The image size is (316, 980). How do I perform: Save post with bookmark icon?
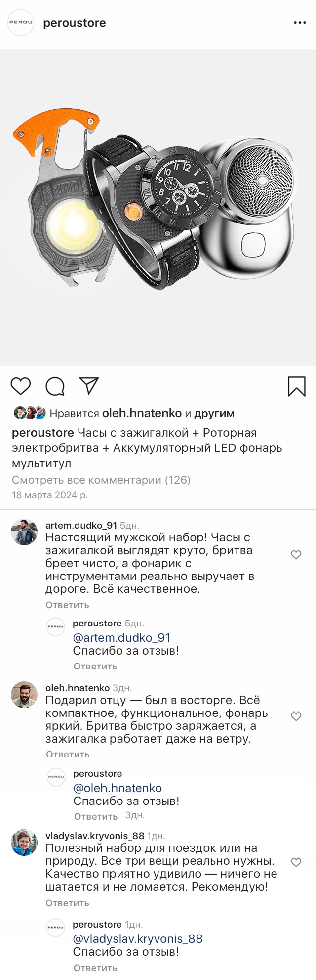(296, 386)
